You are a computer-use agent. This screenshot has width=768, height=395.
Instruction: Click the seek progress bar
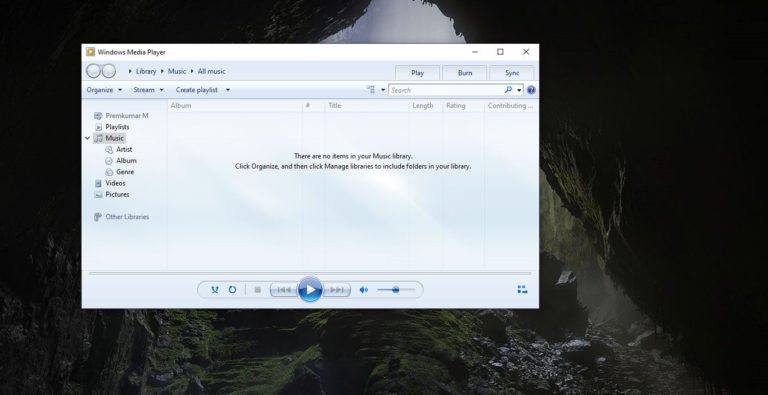click(x=310, y=273)
